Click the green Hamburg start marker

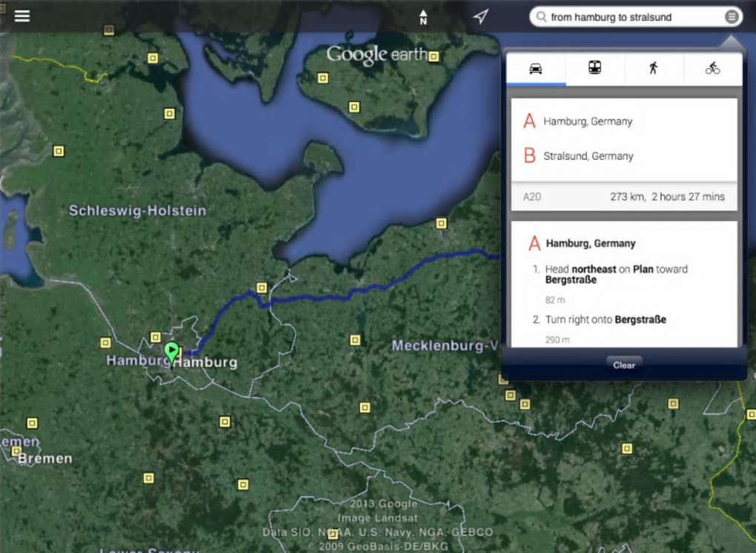click(171, 352)
